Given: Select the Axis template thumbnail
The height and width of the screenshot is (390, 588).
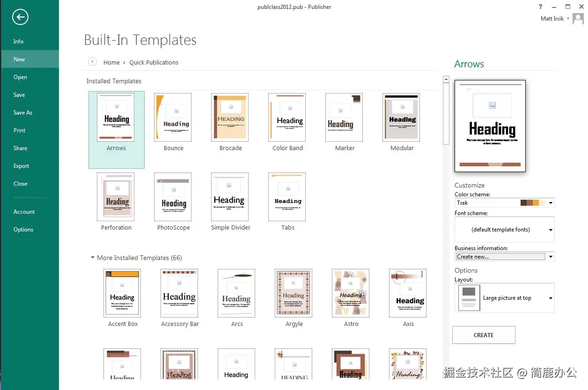Looking at the screenshot, I should (408, 293).
